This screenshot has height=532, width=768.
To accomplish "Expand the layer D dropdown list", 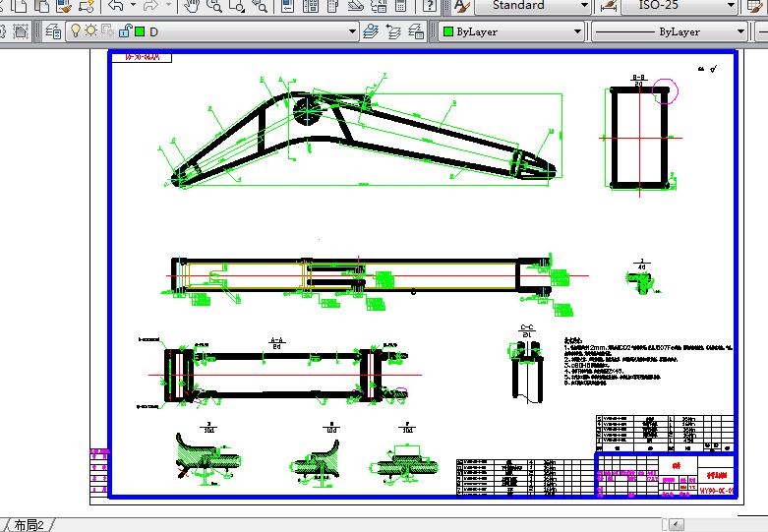I will 352,31.
